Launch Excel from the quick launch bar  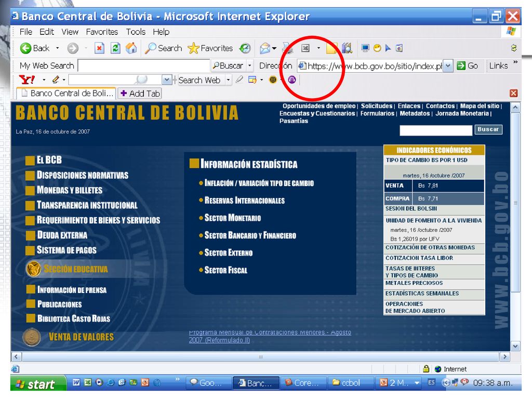point(87,382)
